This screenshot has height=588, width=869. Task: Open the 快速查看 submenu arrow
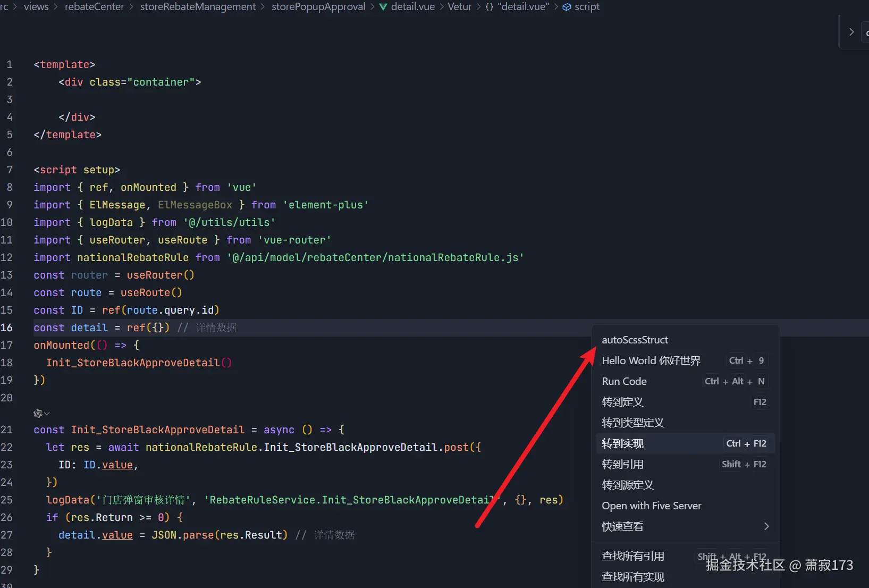pyautogui.click(x=766, y=526)
